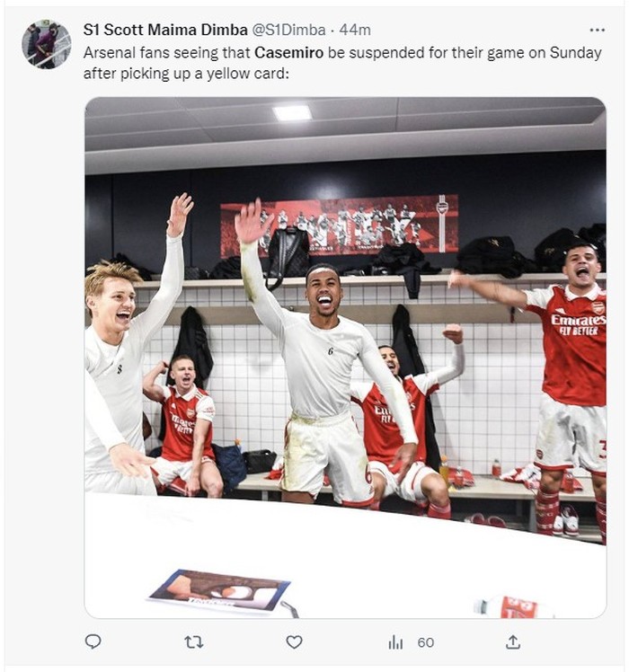629x672 pixels.
Task: Click the text line "after picking up a yellow card:"
Action: tap(186, 74)
